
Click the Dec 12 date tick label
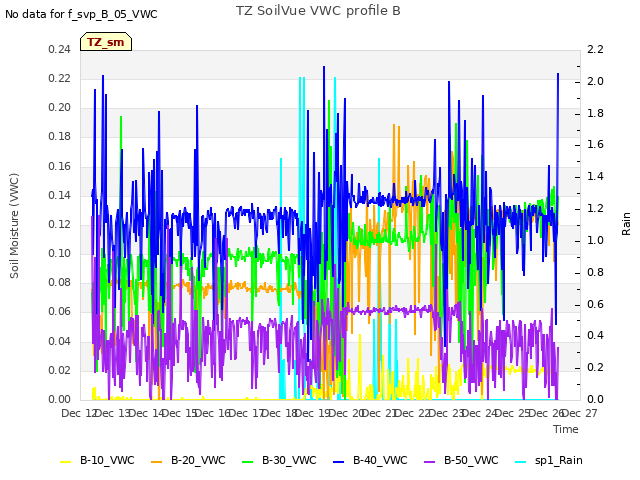click(x=78, y=413)
